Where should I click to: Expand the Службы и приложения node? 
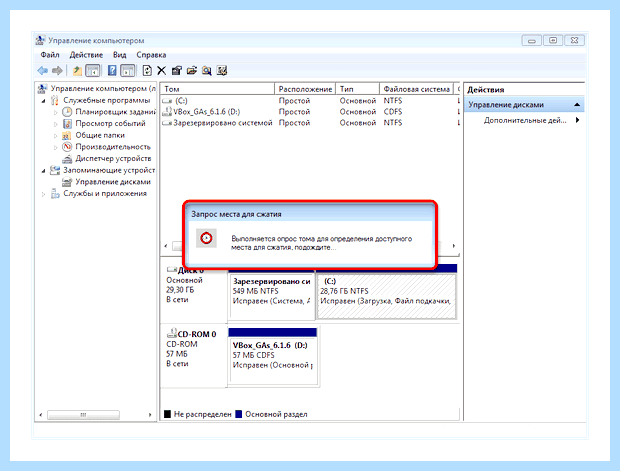tap(43, 194)
